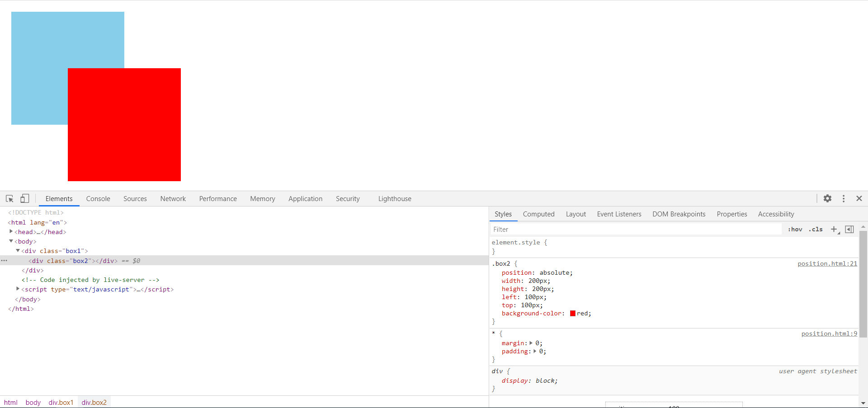This screenshot has width=868, height=408.
Task: Select div.box1 in the breadcrumb bar
Action: 61,403
